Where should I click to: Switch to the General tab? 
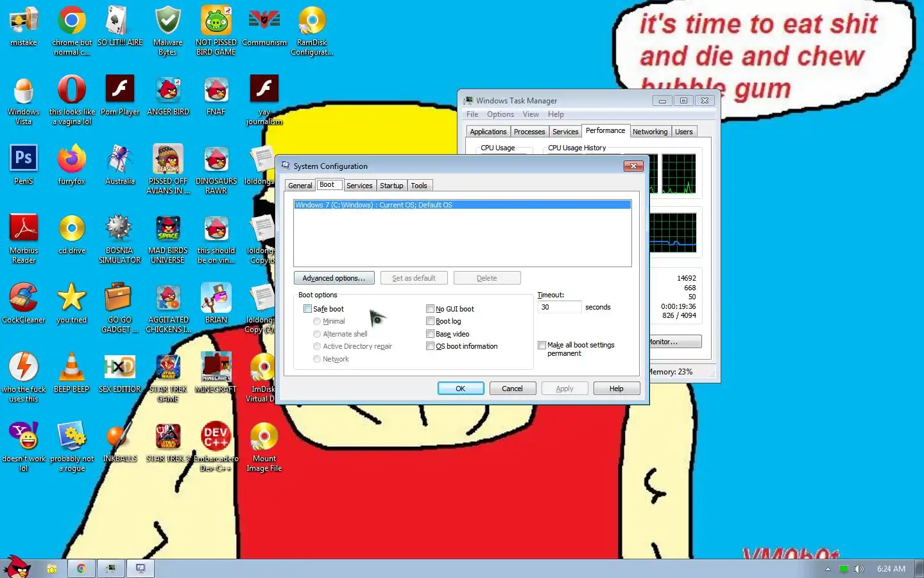pyautogui.click(x=300, y=186)
